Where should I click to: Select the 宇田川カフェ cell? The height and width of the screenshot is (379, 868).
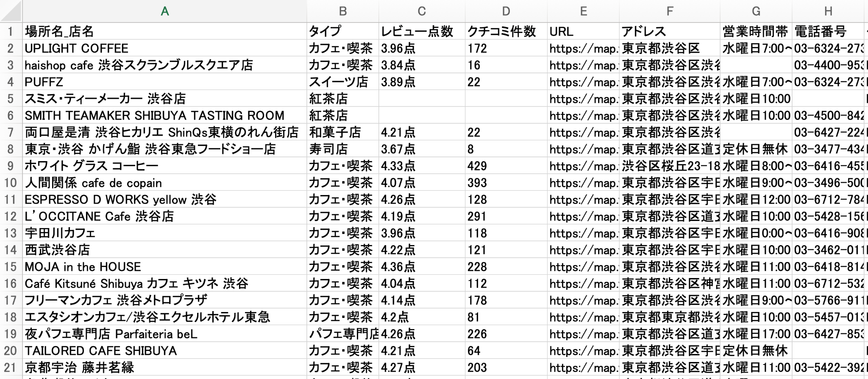164,233
